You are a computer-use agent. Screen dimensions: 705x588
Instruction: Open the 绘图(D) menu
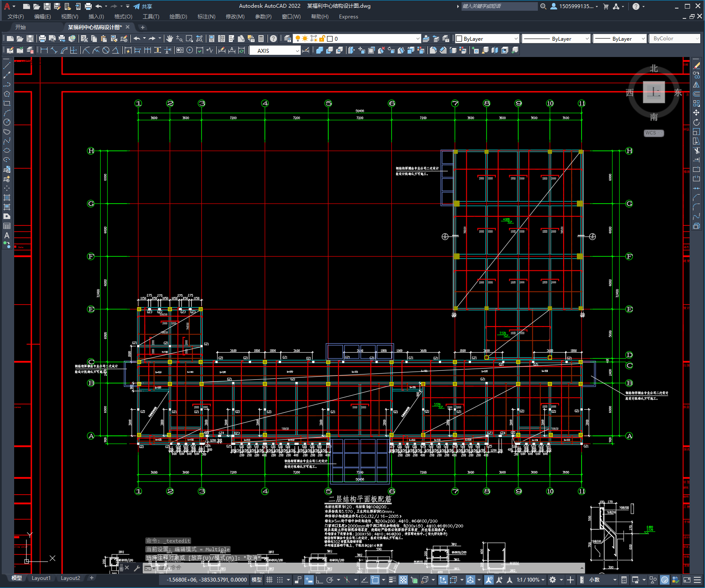[x=178, y=16]
